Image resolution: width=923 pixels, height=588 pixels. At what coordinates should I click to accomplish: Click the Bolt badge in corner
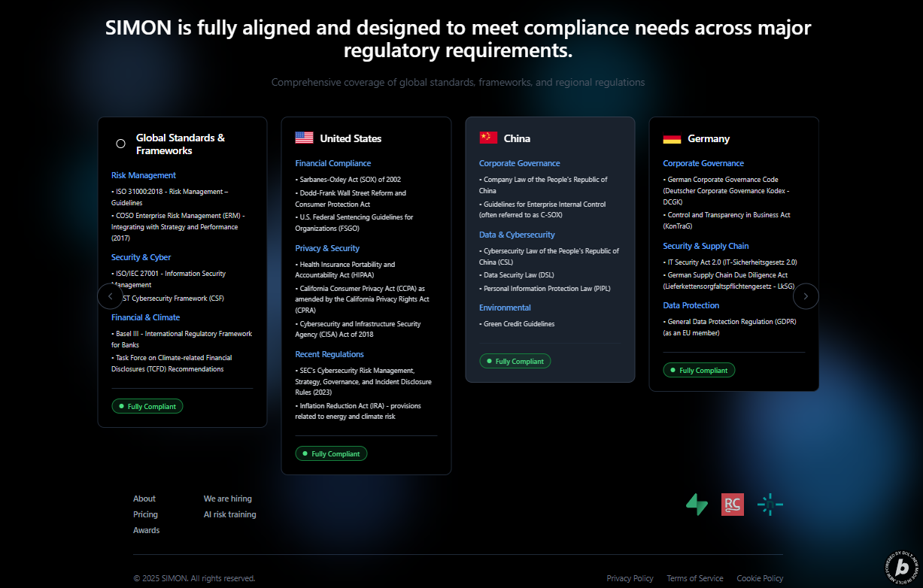[903, 569]
